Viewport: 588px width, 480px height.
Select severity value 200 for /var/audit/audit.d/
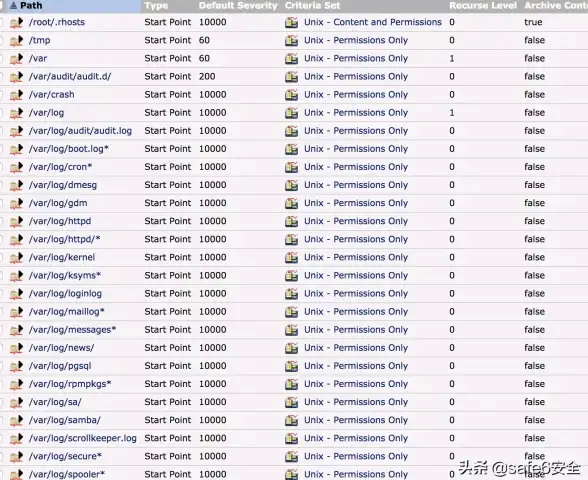click(207, 76)
